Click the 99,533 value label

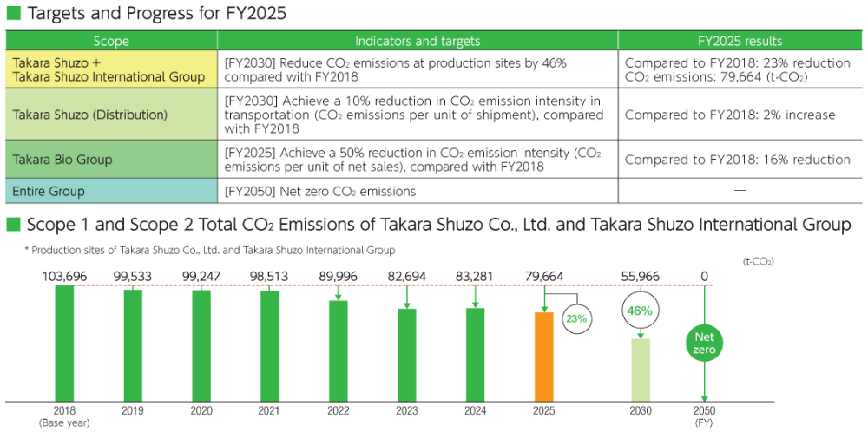133,276
